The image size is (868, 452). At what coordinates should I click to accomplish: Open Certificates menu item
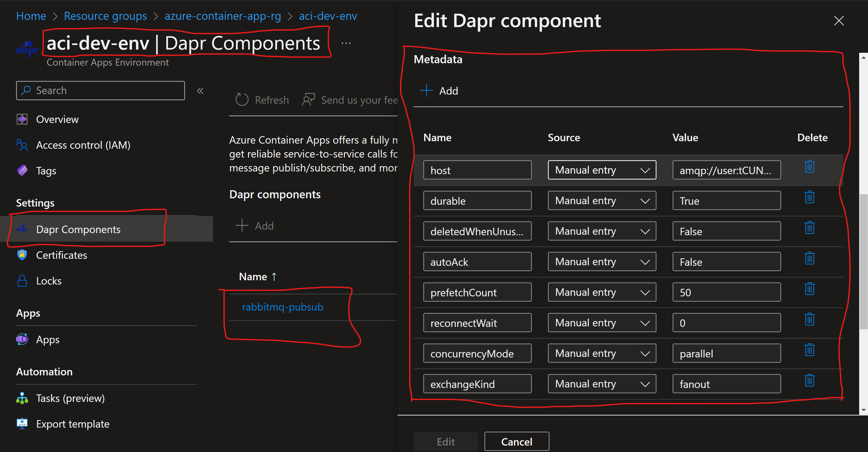coord(62,255)
